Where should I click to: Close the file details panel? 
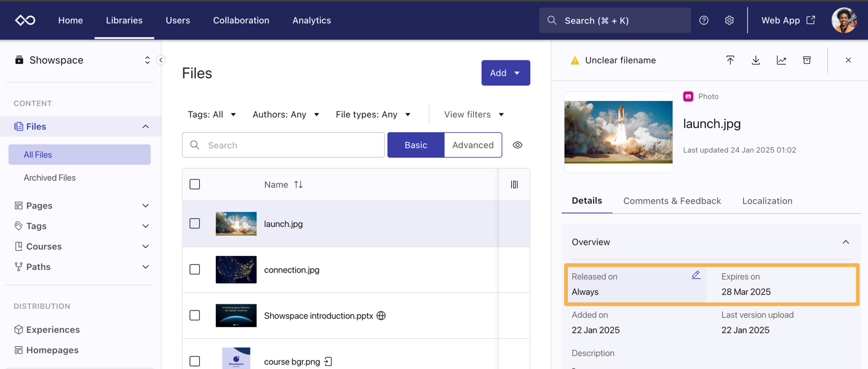[848, 60]
